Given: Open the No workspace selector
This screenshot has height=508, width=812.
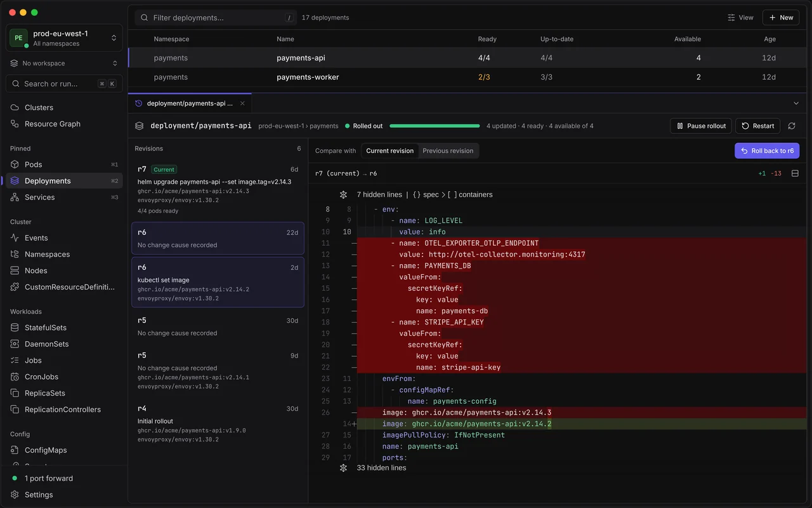Looking at the screenshot, I should pyautogui.click(x=64, y=63).
